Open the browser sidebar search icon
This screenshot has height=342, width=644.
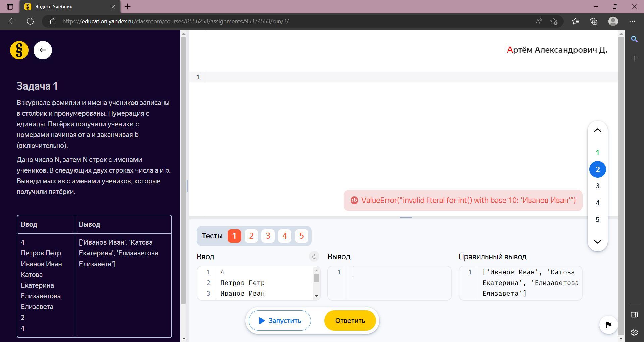pos(634,40)
